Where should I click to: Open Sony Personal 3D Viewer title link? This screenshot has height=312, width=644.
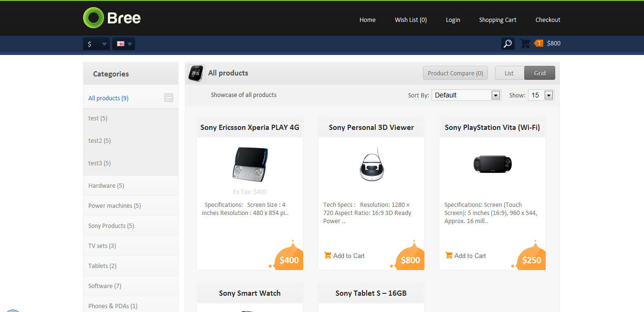371,127
